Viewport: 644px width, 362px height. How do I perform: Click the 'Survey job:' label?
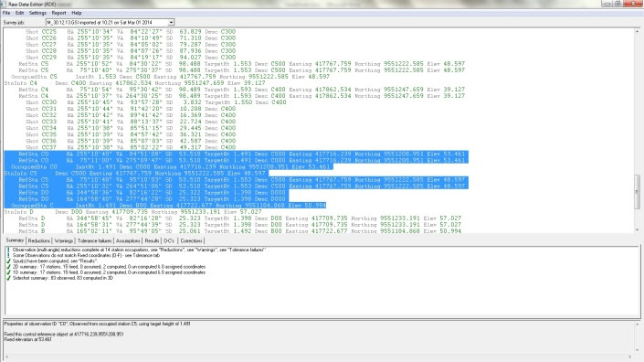pos(14,23)
